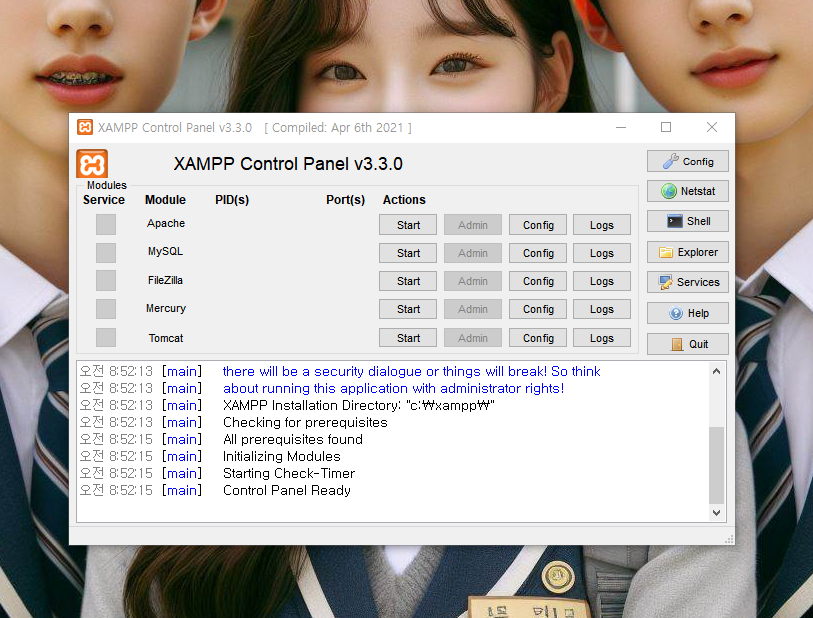Click the Port(s) column header
Screen dimensions: 813x618
345,200
